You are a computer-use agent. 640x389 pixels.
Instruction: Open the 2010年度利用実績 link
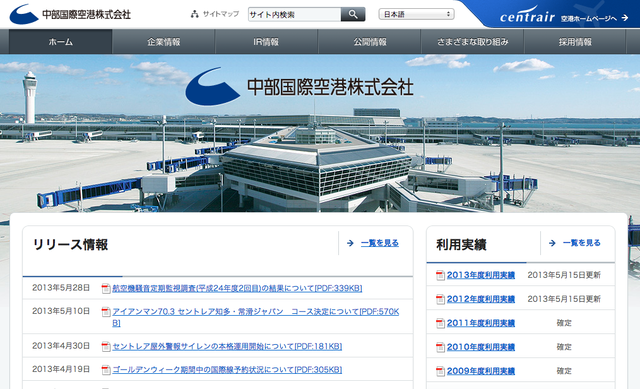(481, 347)
